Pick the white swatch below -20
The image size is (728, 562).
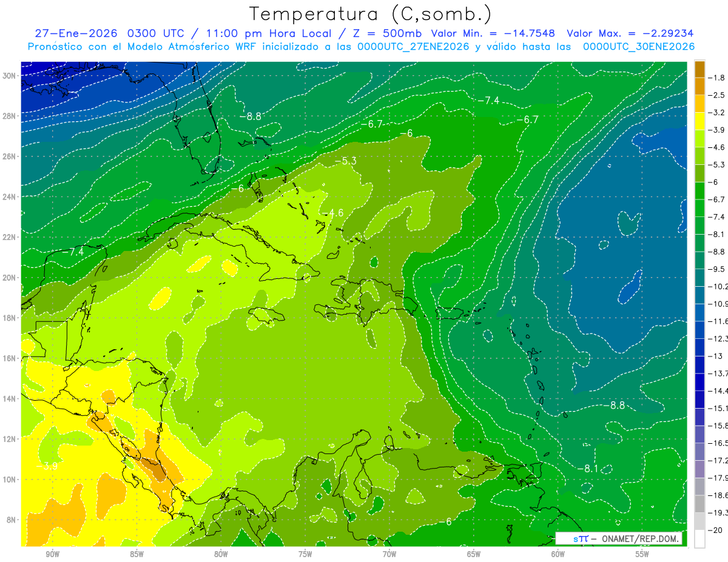699,539
